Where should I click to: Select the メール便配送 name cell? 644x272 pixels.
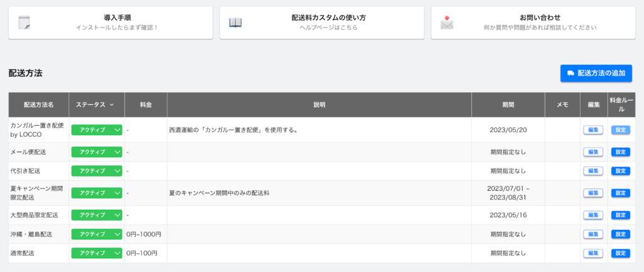pyautogui.click(x=38, y=152)
